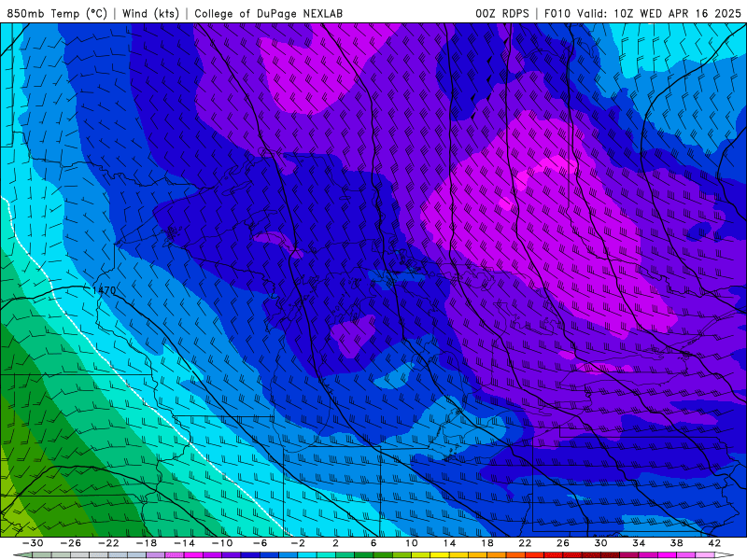Click the '-2' color scale label

point(298,543)
